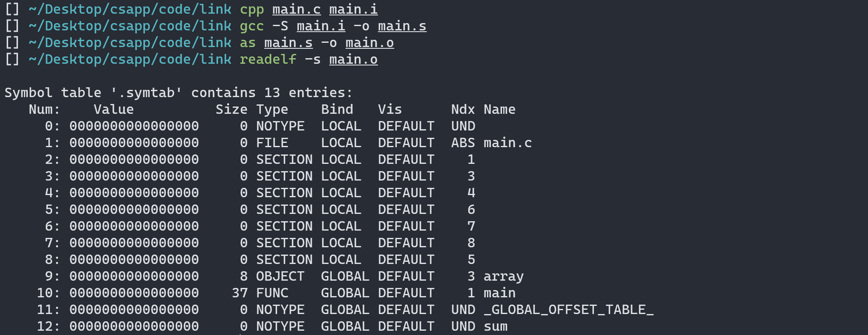The height and width of the screenshot is (335, 868).
Task: Click the underlined main.i after cpp main.c
Action: click(x=353, y=9)
